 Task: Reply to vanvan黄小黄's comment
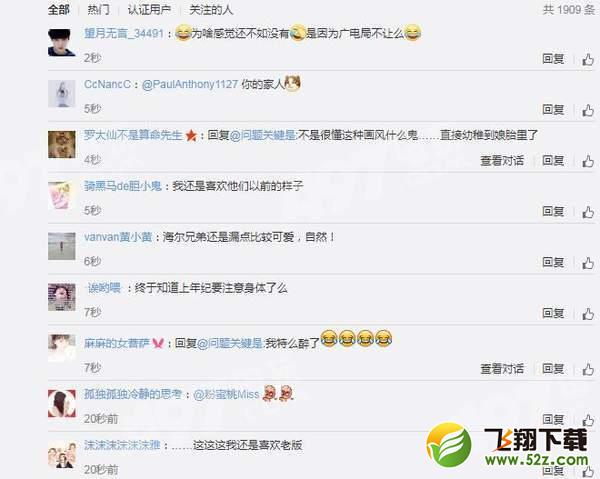[x=553, y=262]
